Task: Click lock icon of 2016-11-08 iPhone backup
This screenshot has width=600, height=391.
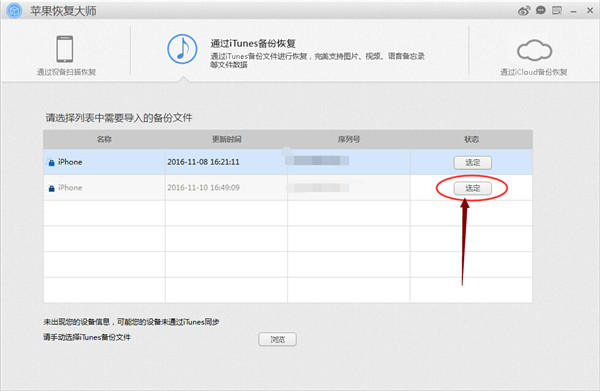Action: coord(51,163)
